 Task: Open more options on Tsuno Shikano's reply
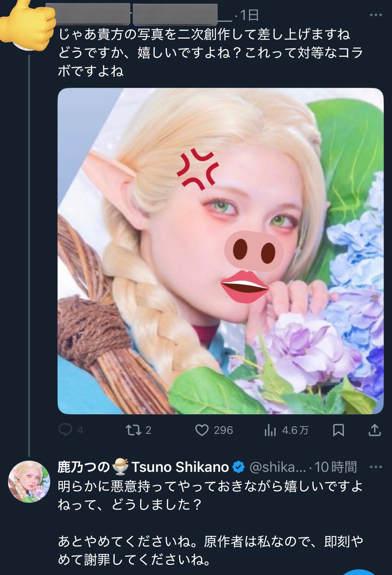376,467
